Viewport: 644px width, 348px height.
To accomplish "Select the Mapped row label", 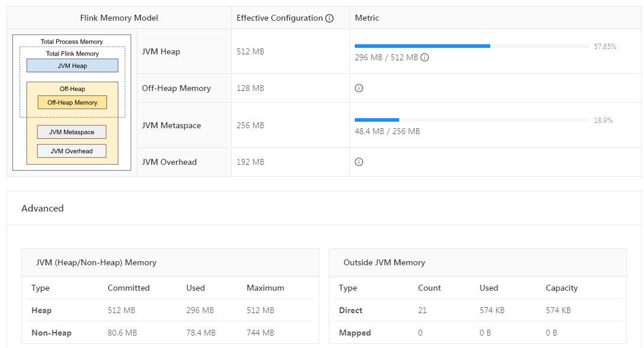I will 355,333.
